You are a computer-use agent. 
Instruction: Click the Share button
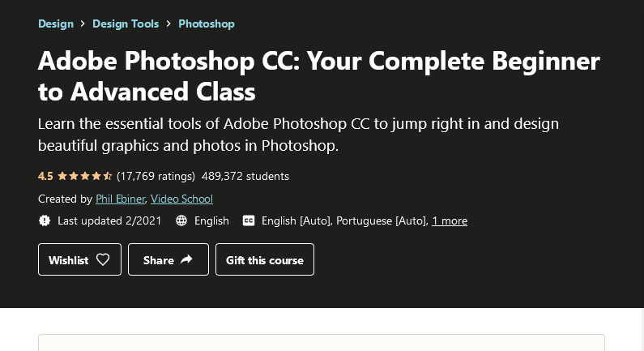pos(168,259)
